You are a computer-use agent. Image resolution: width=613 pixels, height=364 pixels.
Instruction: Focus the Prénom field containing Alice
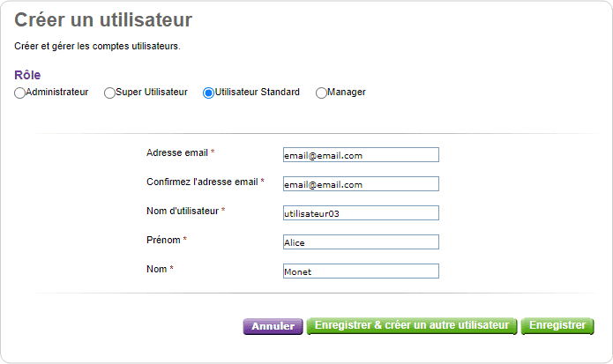(361, 242)
